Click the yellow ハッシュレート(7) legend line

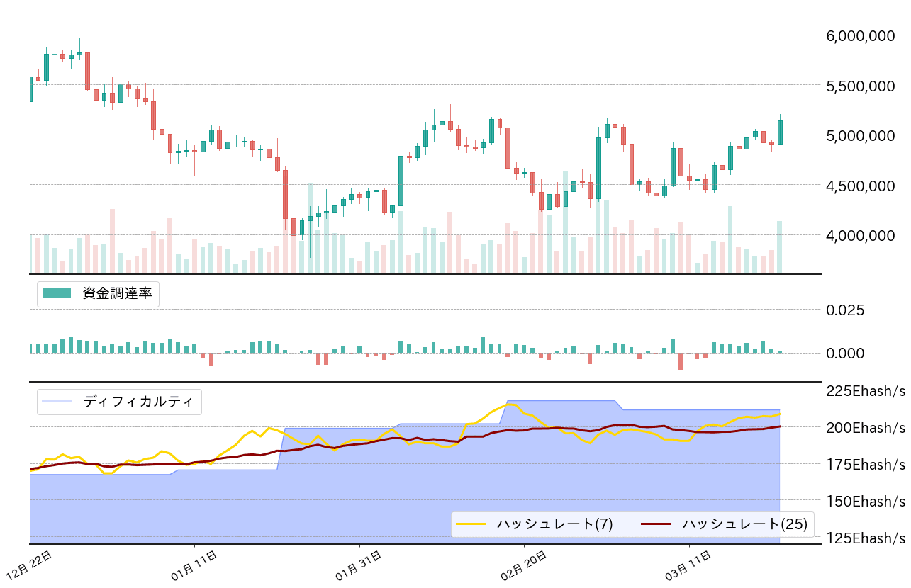471,524
